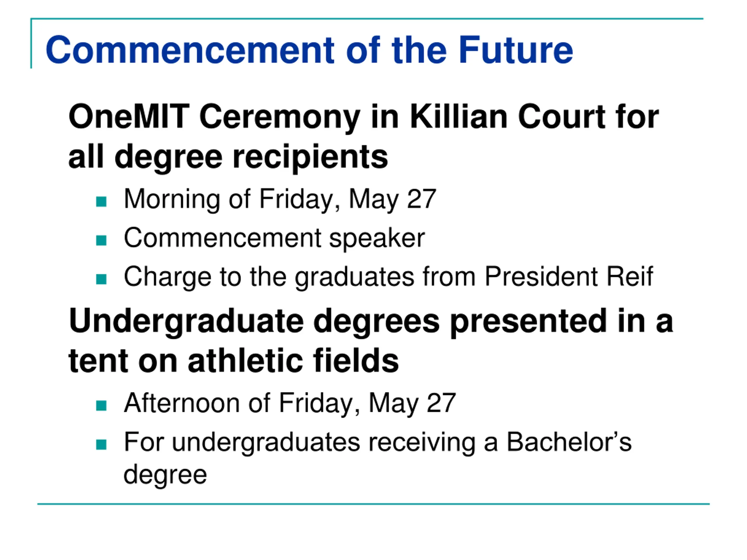Screen dimensions: 747x560
Task: Click the teal horizontal line below the content
Action: (373, 504)
